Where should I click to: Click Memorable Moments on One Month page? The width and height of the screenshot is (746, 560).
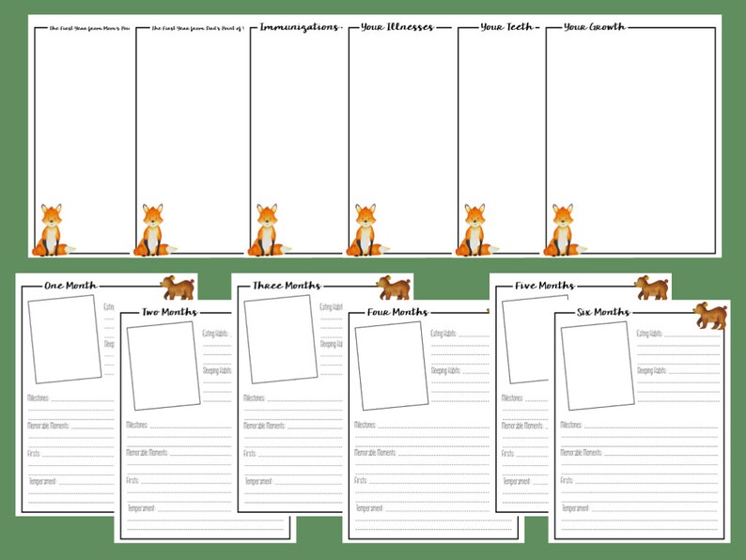(49, 426)
